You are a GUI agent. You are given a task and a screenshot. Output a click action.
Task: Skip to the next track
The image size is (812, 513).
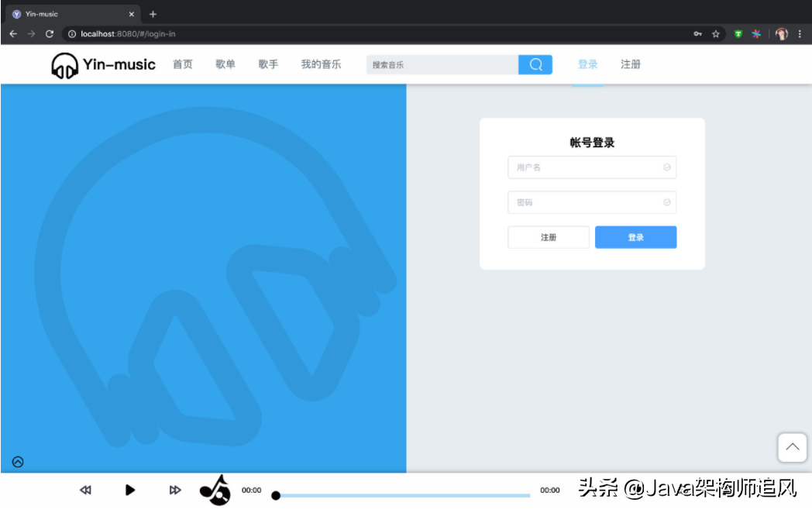coord(175,490)
